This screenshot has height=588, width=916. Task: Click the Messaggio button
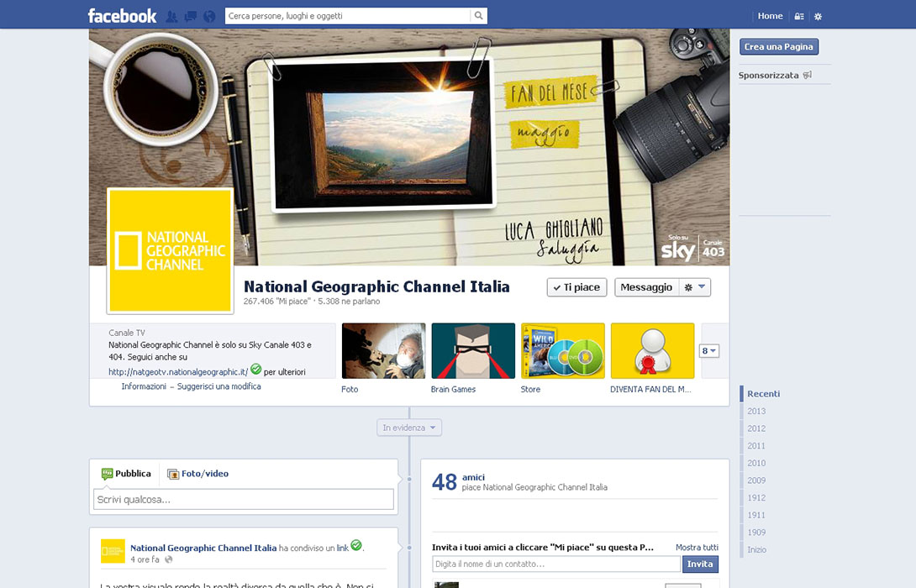pos(647,287)
